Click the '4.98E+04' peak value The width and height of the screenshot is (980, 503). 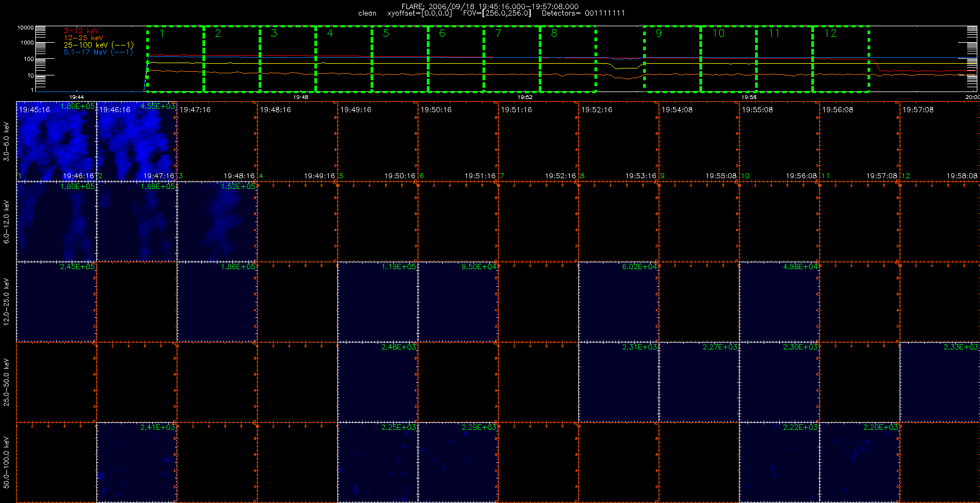(x=800, y=266)
